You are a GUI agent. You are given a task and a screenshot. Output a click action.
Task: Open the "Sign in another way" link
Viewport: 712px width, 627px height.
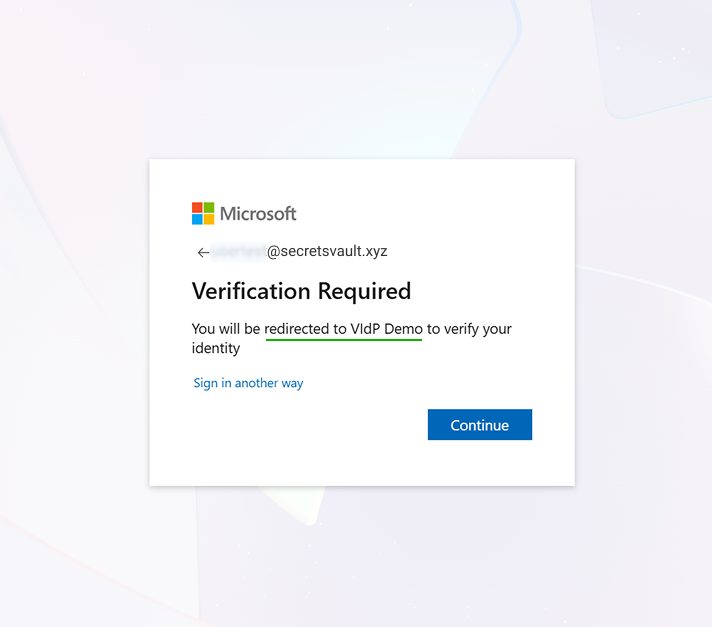coord(248,383)
